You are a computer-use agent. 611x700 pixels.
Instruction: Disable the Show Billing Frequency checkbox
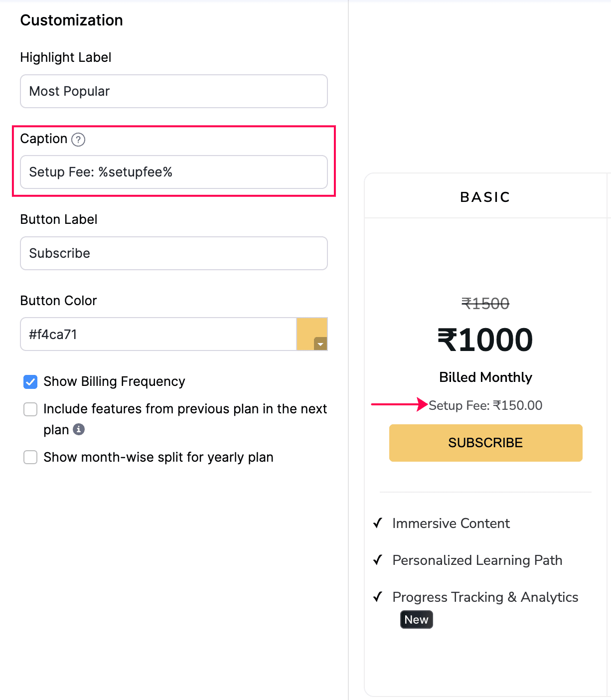coord(30,382)
